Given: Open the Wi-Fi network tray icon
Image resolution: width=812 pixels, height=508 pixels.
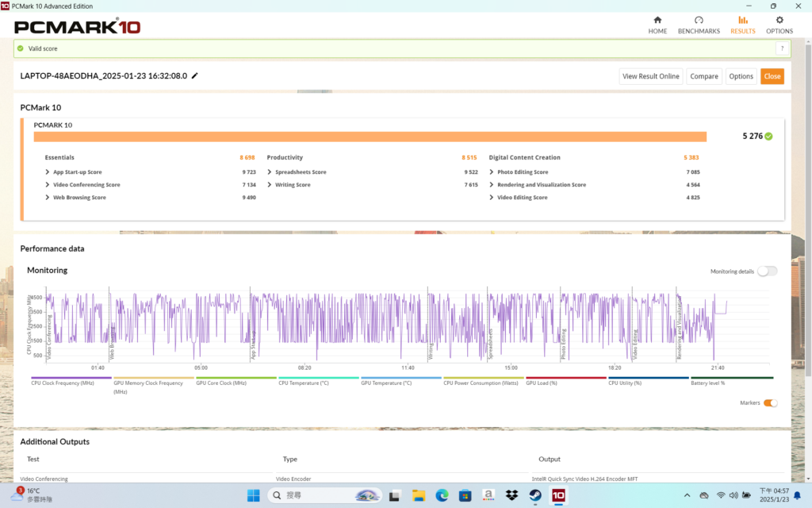Looking at the screenshot, I should coord(721,495).
